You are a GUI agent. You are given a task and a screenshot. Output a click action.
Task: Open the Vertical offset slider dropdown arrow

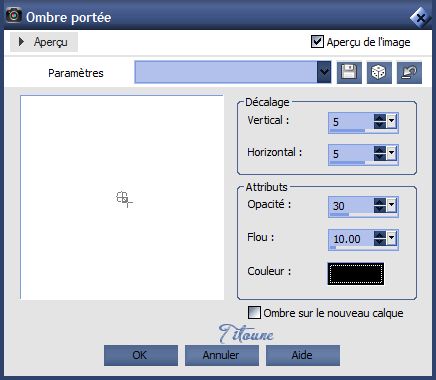coord(391,121)
